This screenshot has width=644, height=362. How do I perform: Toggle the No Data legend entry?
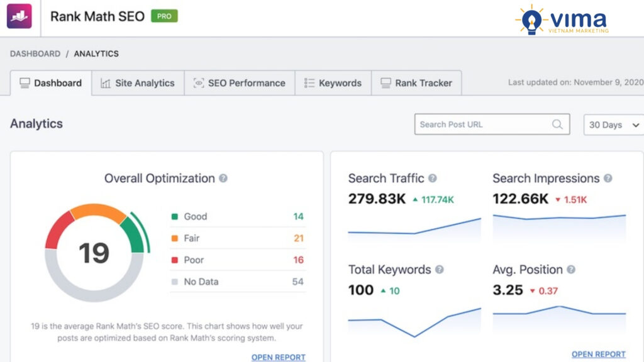201,282
